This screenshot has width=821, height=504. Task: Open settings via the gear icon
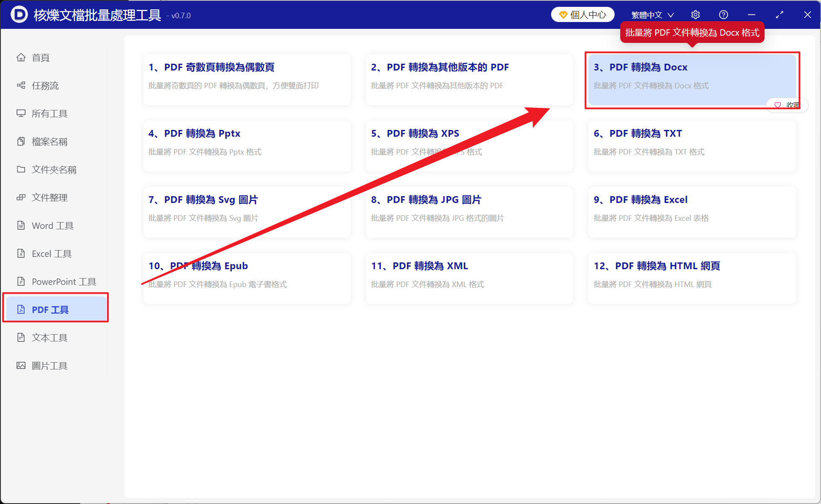coord(695,15)
